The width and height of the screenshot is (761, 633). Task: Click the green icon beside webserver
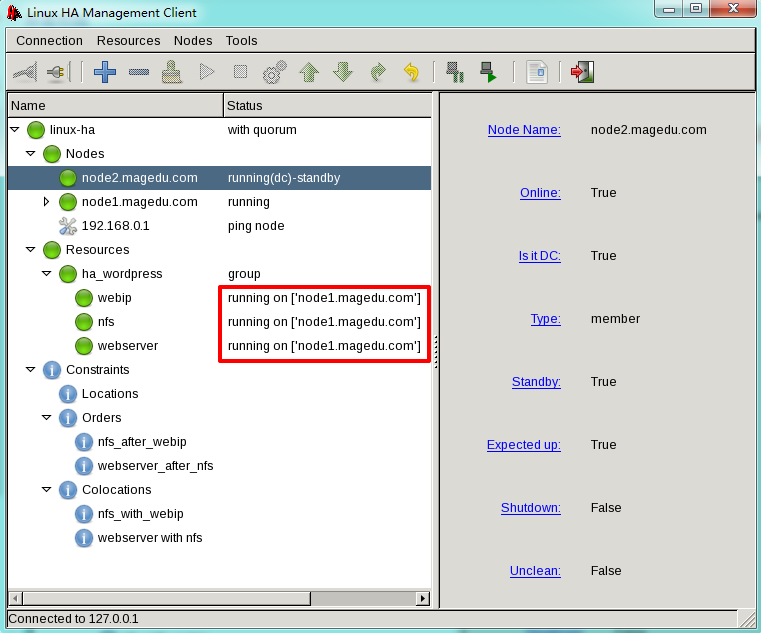click(x=84, y=346)
